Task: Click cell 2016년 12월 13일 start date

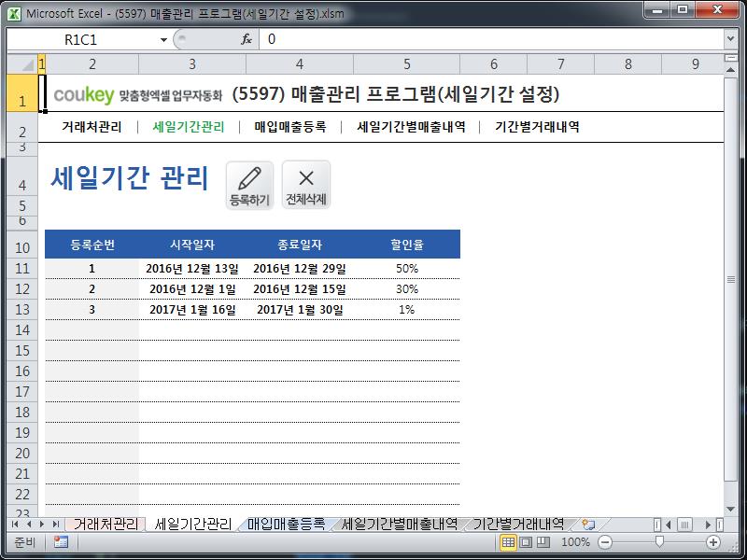Action: coord(192,269)
